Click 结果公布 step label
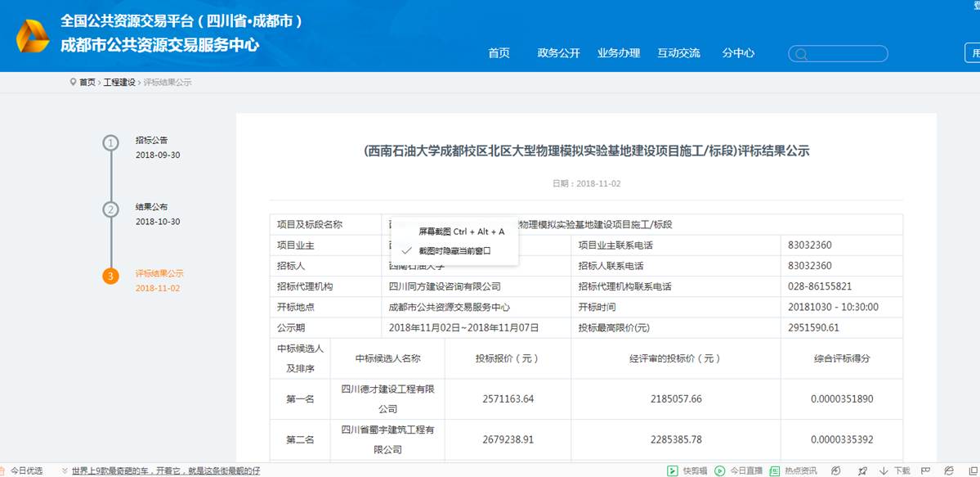Screen dimensions: 980x477 coord(152,206)
